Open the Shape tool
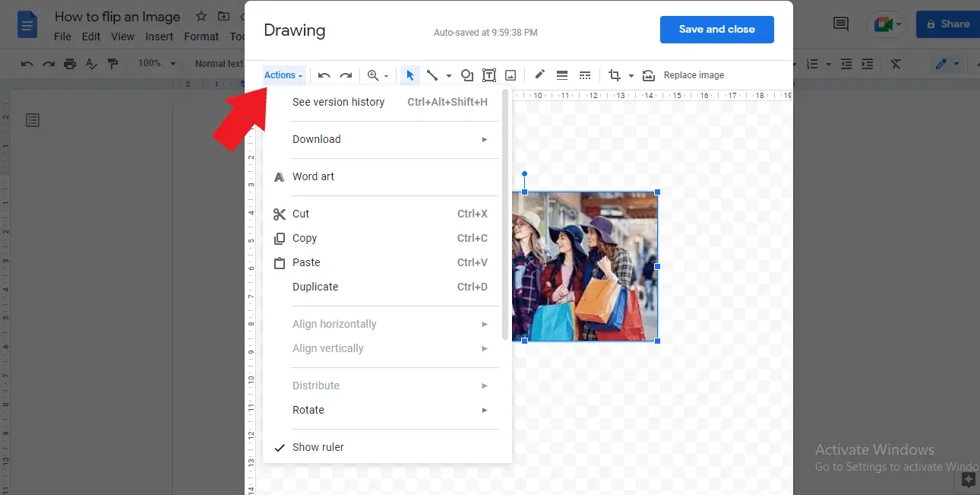Viewport: 980px width, 495px height. (x=466, y=75)
